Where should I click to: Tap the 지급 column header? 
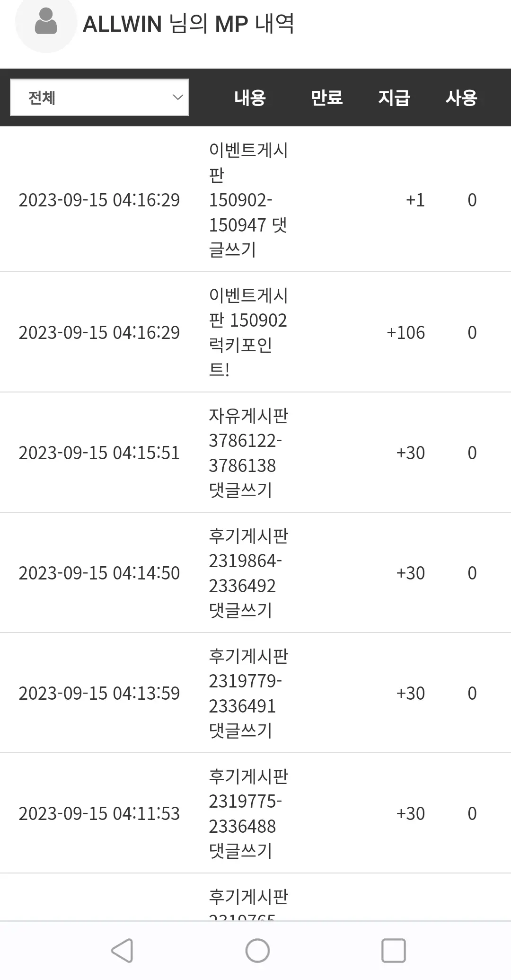coord(394,98)
